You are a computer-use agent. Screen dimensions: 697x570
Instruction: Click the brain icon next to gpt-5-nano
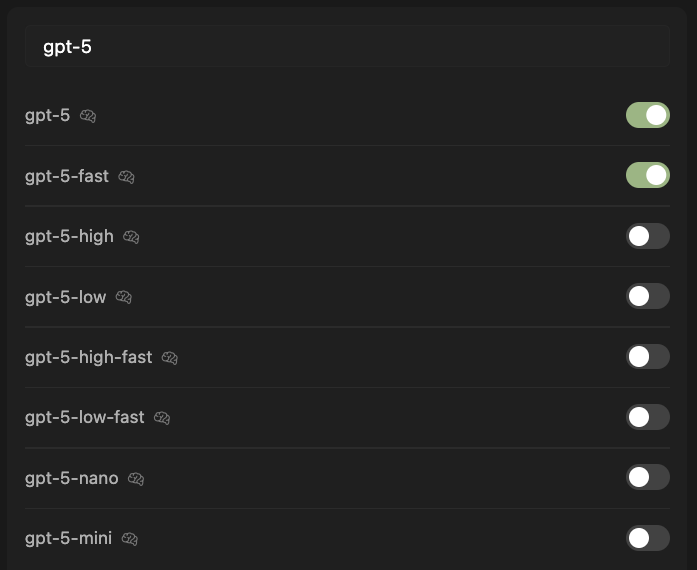(x=136, y=479)
